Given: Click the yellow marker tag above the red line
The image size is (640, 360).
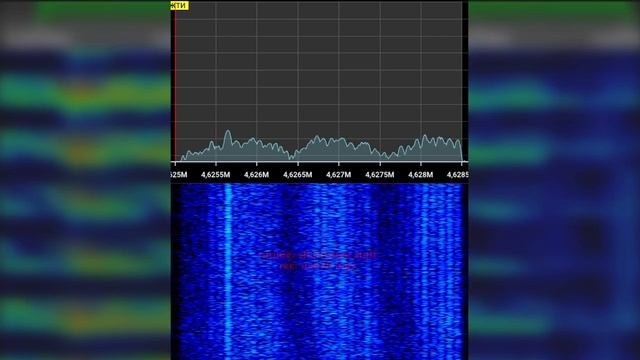Looking at the screenshot, I should pyautogui.click(x=180, y=5).
